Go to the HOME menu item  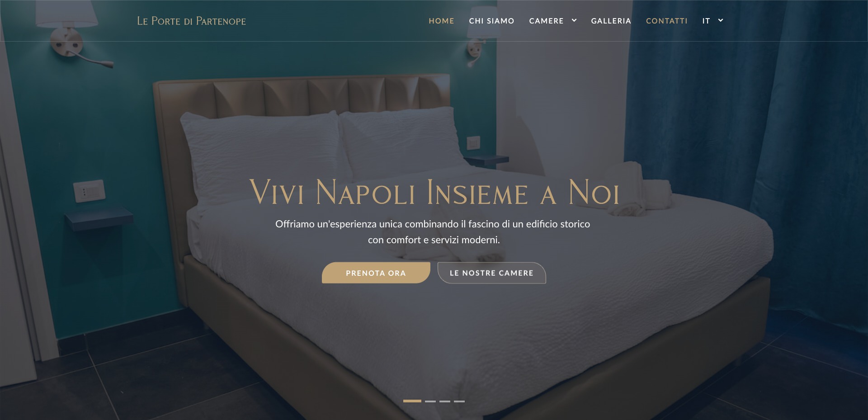click(441, 21)
